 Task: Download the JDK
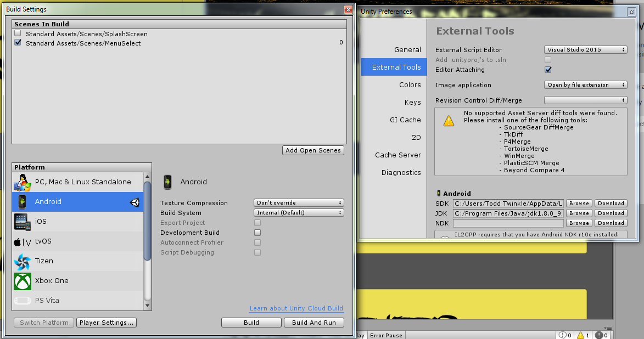tap(611, 213)
